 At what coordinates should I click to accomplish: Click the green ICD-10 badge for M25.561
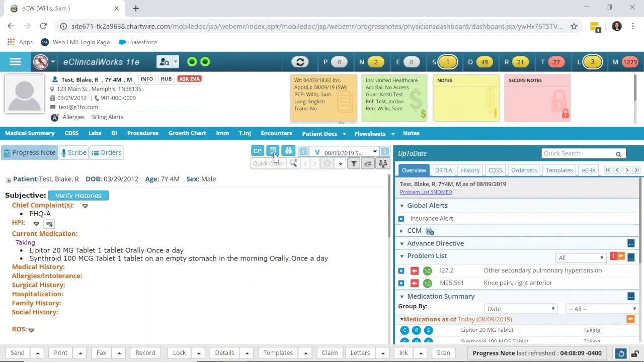427,284
